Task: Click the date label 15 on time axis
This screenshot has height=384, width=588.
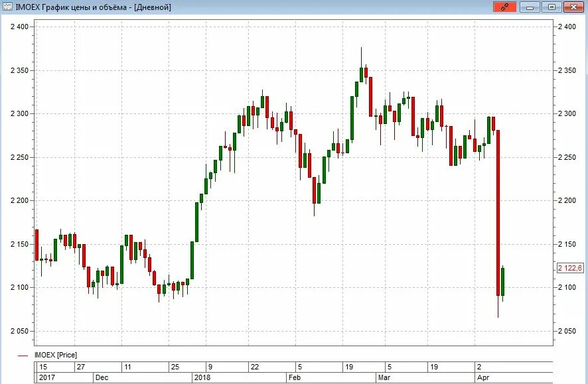Action: [43, 367]
